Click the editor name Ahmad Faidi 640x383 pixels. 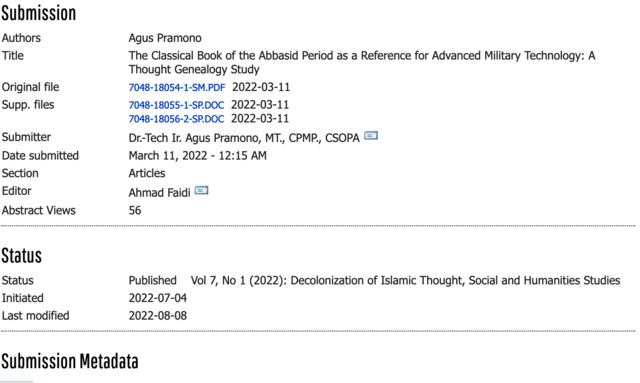[159, 193]
